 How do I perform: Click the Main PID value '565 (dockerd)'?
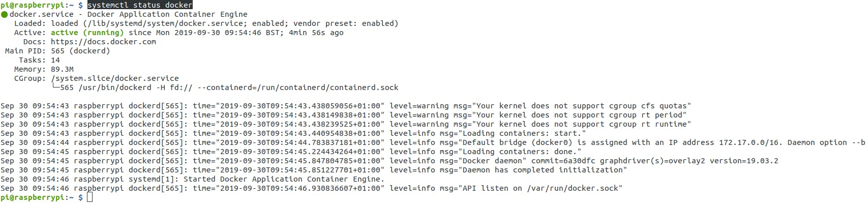click(x=80, y=51)
